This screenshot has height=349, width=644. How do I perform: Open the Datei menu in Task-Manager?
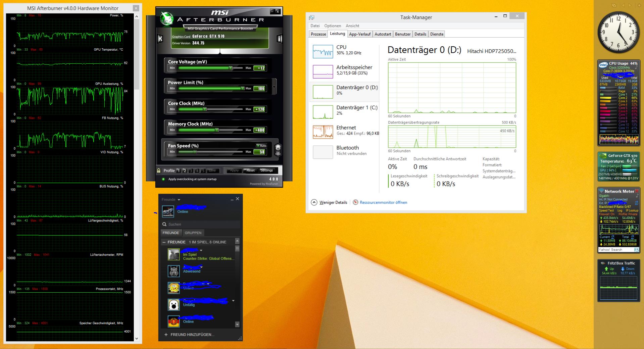click(315, 26)
